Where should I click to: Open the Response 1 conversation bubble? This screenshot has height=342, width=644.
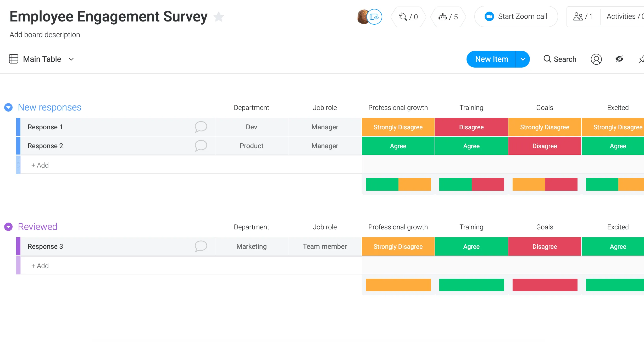[201, 127]
